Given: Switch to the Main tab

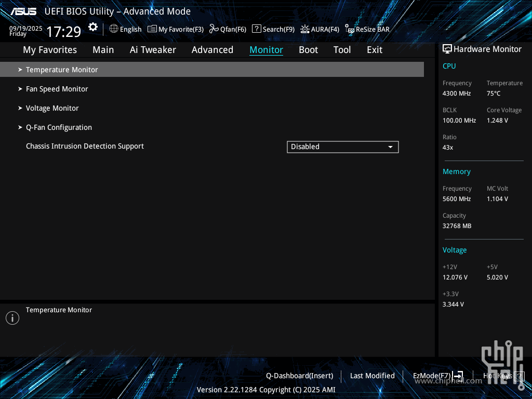Looking at the screenshot, I should pyautogui.click(x=103, y=50).
